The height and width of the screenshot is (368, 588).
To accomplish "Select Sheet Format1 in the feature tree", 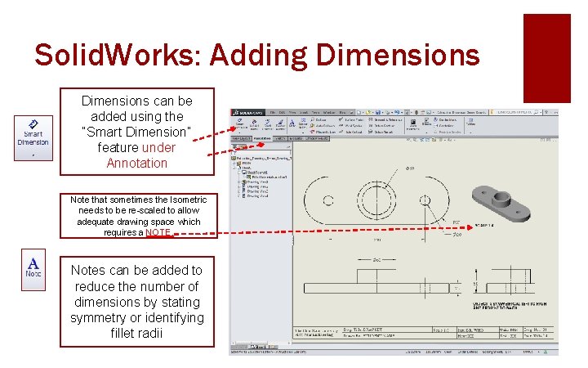I will (255, 173).
